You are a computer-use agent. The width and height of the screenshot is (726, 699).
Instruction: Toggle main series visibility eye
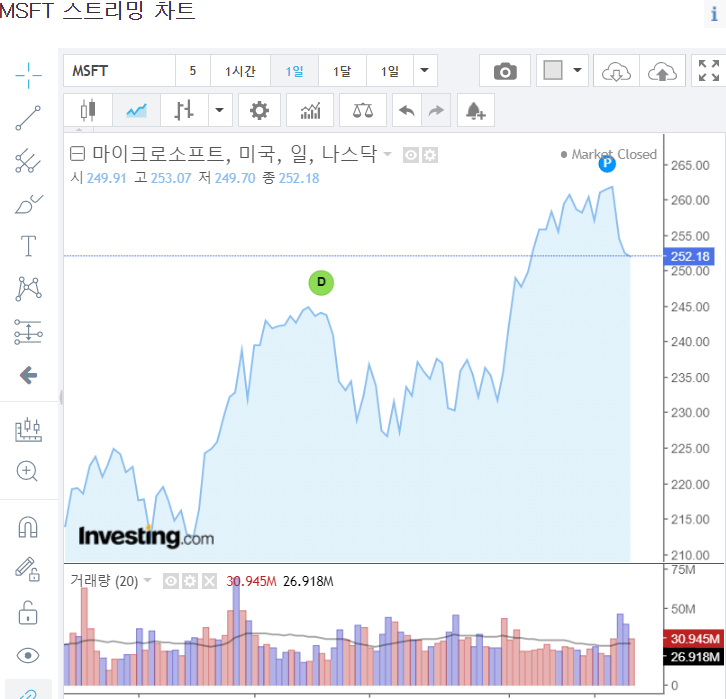pos(411,155)
